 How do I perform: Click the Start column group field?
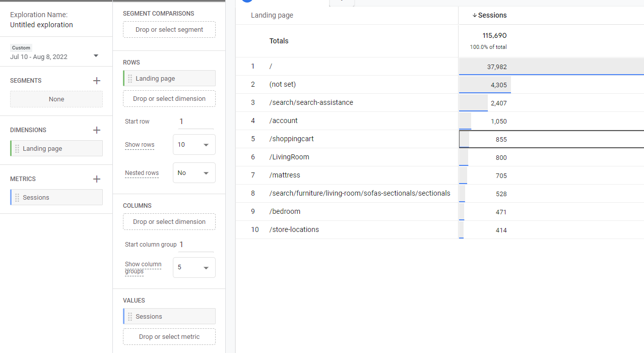[x=196, y=245]
